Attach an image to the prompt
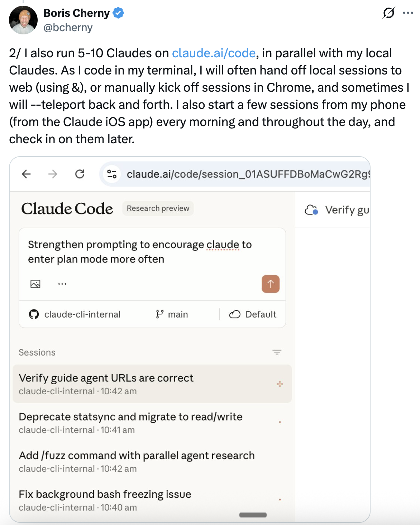The width and height of the screenshot is (420, 525). coord(35,284)
